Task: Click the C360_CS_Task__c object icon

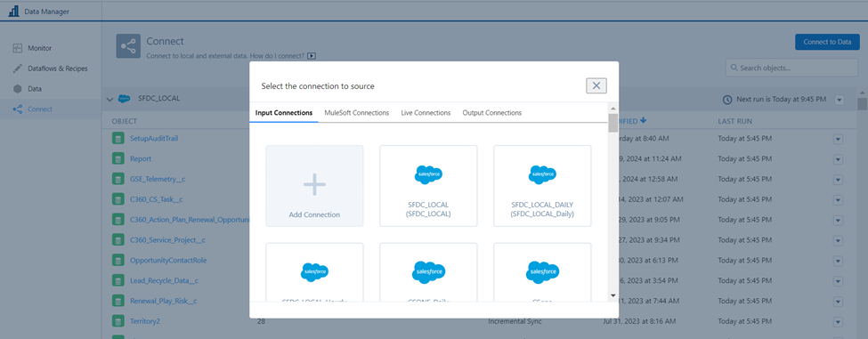Action: tap(118, 199)
